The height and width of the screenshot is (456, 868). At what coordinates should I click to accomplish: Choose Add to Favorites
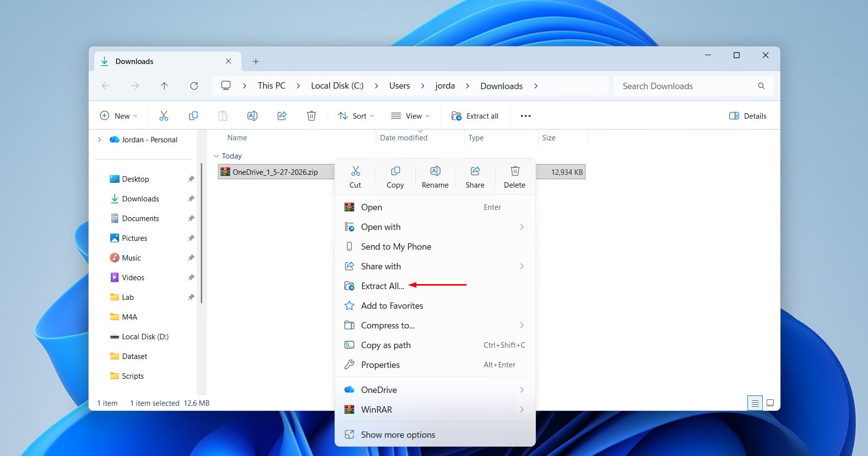(x=435, y=306)
